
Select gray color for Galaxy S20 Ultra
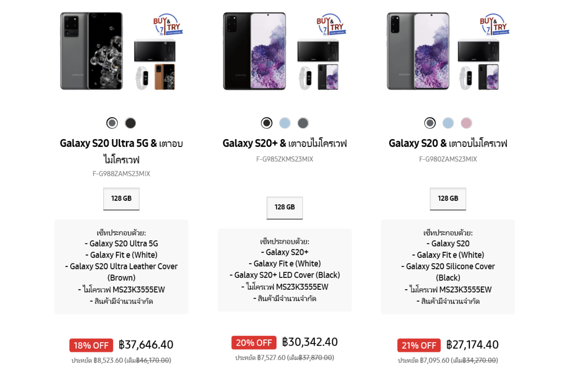pyautogui.click(x=112, y=123)
